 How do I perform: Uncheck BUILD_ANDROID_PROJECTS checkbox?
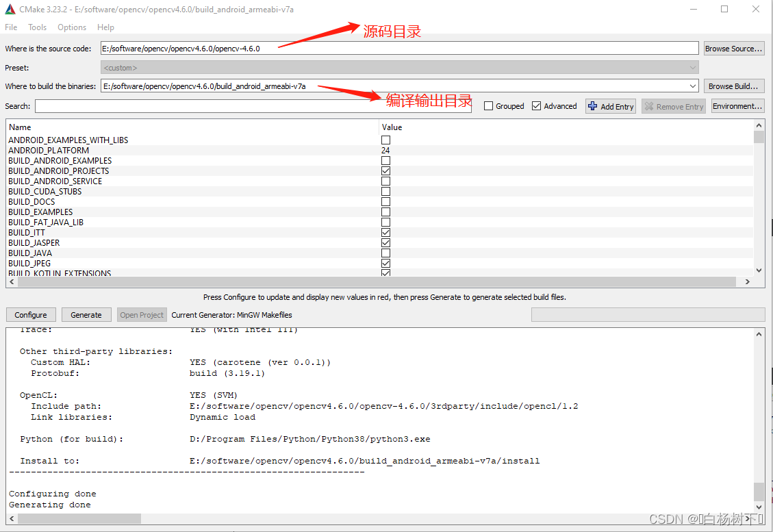[385, 171]
